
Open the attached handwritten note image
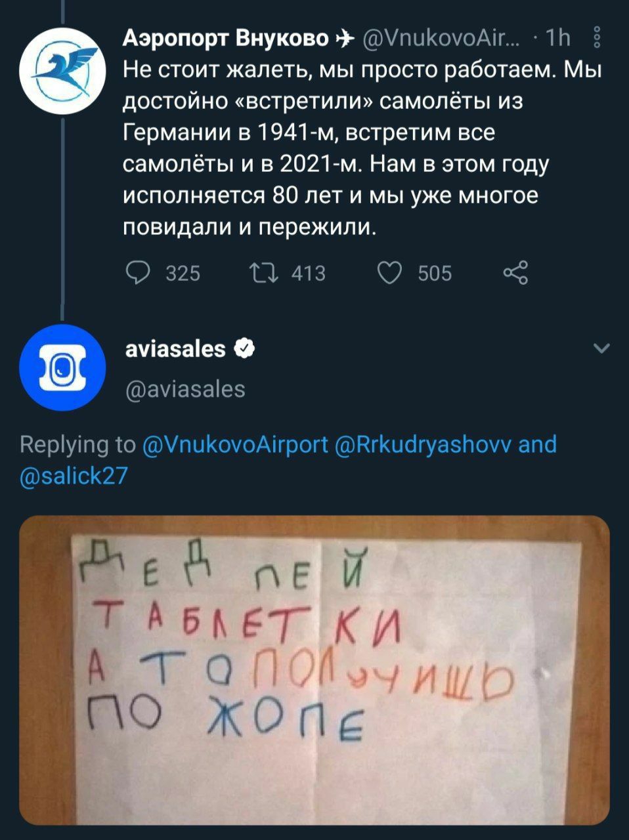click(314, 669)
